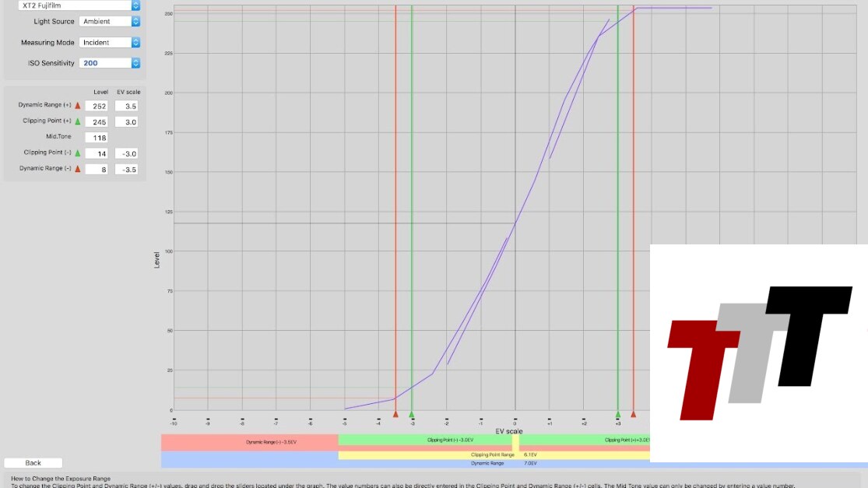Select the red -3.5 EV slider marker under graph
The height and width of the screenshot is (488, 868).
coord(395,415)
